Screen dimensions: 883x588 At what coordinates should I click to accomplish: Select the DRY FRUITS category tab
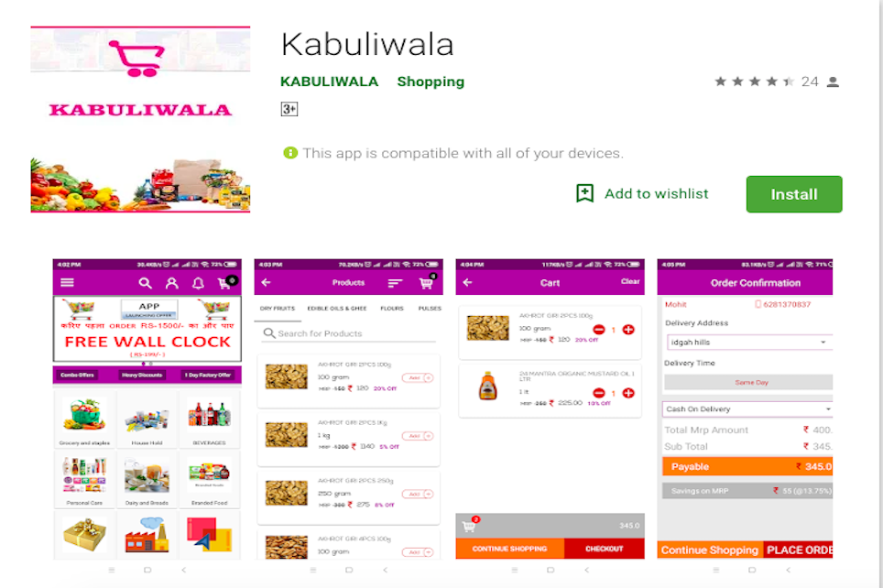[277, 309]
